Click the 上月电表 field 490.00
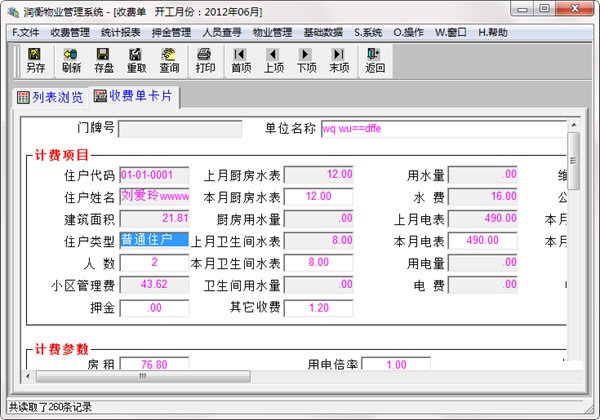This screenshot has height=420, width=600. [x=483, y=218]
